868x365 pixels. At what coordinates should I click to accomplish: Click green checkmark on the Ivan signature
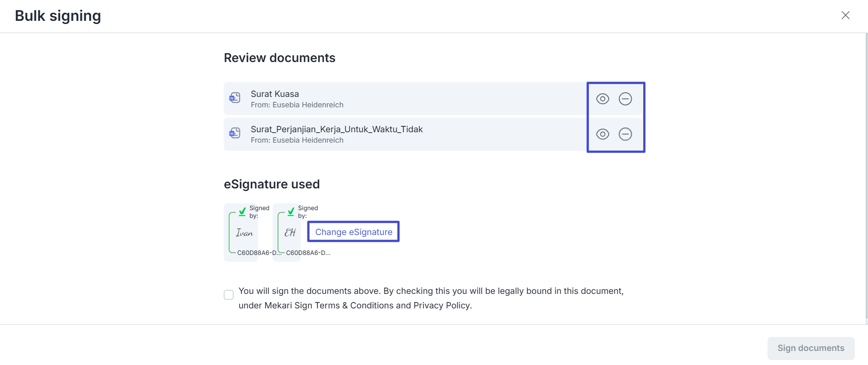click(x=242, y=211)
